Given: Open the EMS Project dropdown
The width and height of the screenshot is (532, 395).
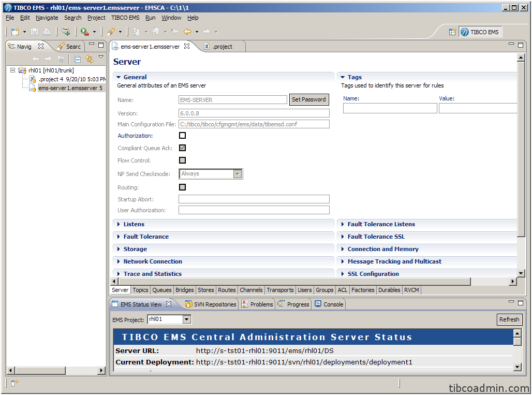Looking at the screenshot, I should coord(187,319).
